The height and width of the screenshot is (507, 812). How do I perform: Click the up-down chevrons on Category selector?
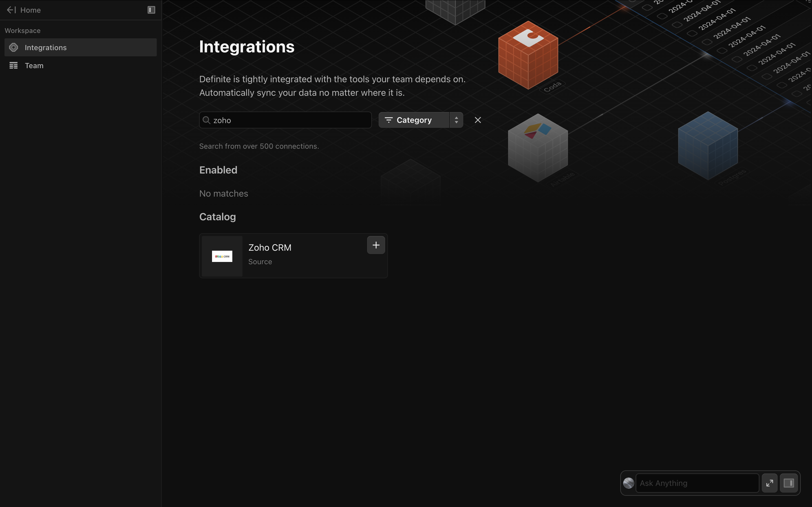(456, 120)
